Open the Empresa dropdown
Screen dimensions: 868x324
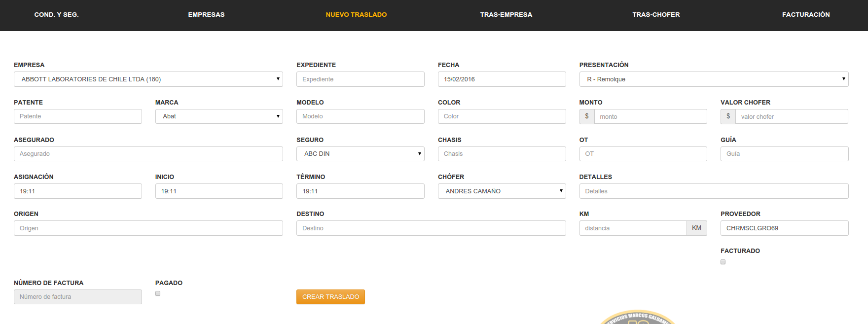coord(148,79)
